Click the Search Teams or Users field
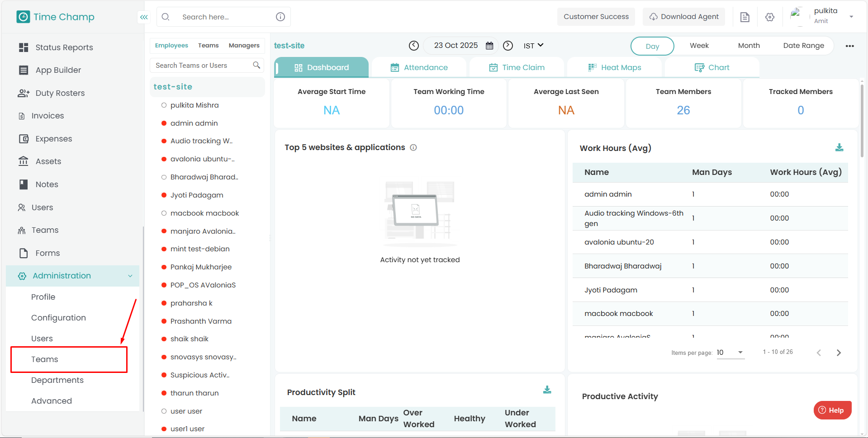The image size is (868, 438). click(x=202, y=66)
